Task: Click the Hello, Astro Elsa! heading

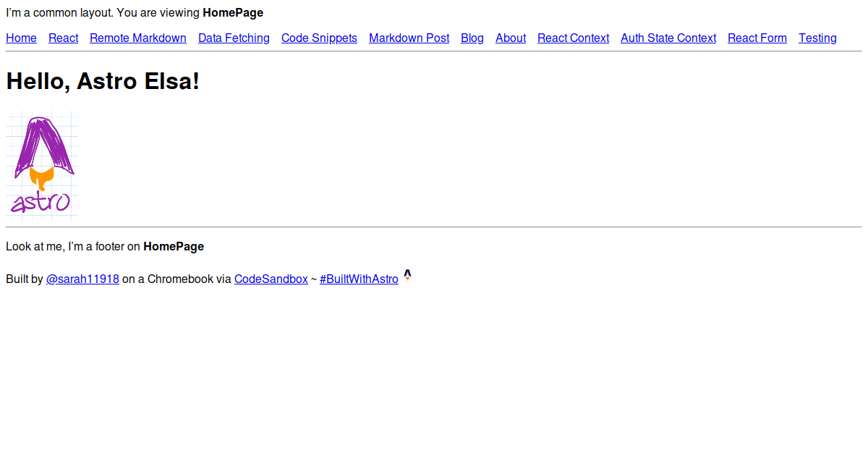Action: [x=103, y=81]
